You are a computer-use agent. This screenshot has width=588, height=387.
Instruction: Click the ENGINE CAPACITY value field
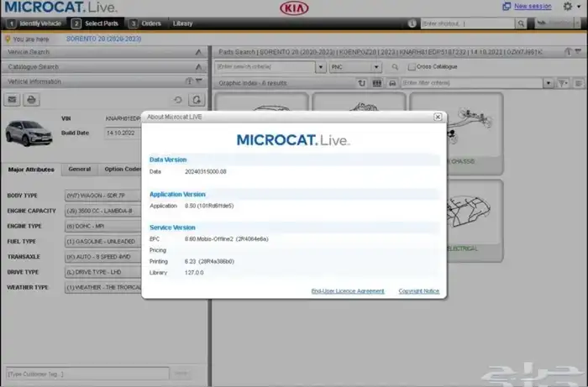[x=102, y=211]
